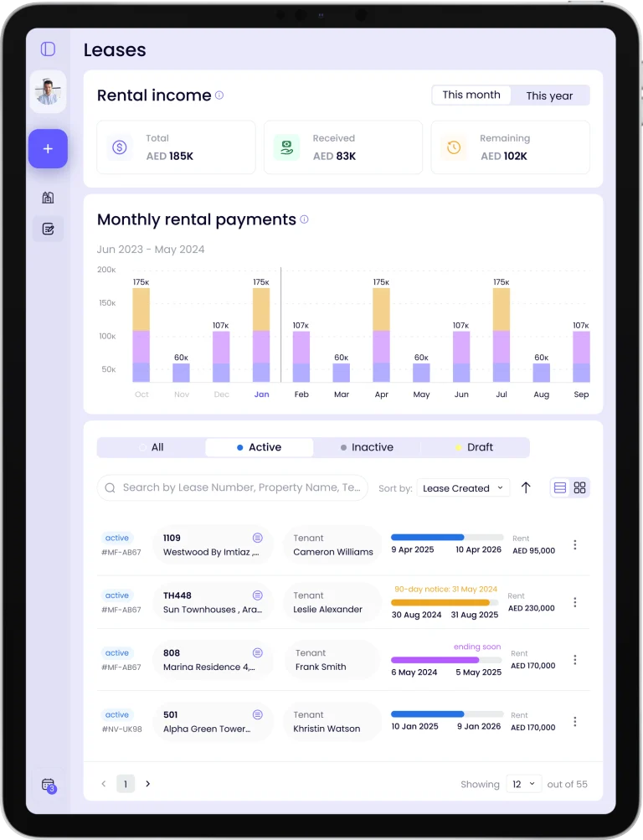643x840 pixels.
Task: Click info icon next to Rental income
Action: (x=219, y=95)
